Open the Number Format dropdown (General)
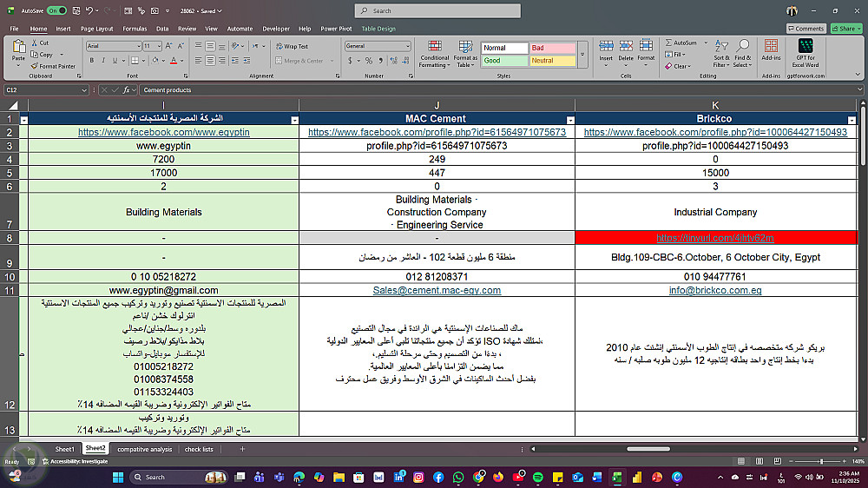The image size is (868, 488). click(x=407, y=46)
